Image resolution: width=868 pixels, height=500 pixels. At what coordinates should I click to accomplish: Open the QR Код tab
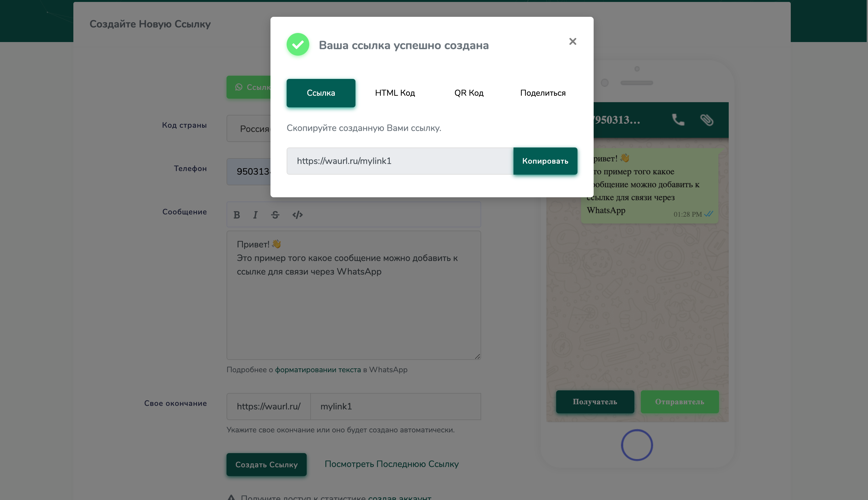click(469, 93)
